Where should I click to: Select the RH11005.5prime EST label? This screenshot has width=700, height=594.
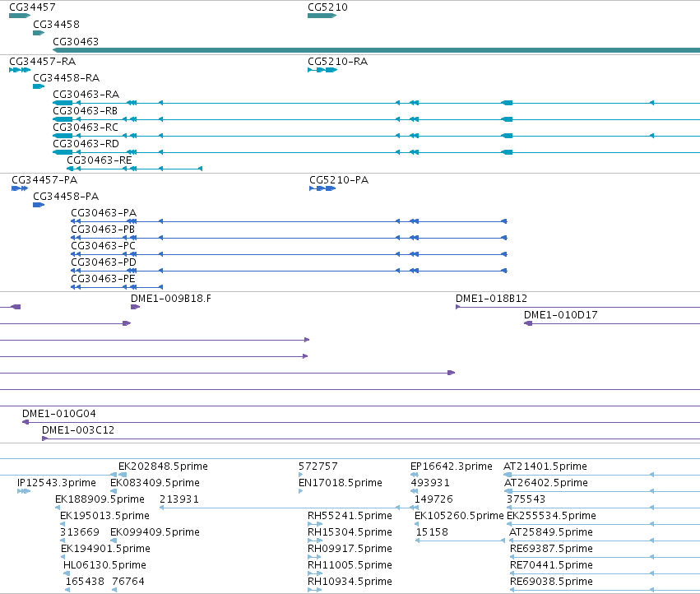[x=350, y=565]
